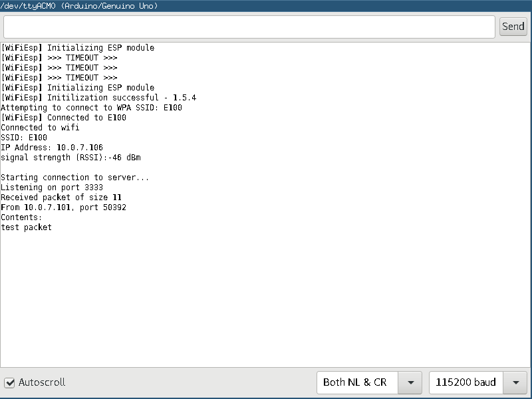Click the 'SSID: E100' line
The height and width of the screenshot is (399, 532).
[x=24, y=138]
